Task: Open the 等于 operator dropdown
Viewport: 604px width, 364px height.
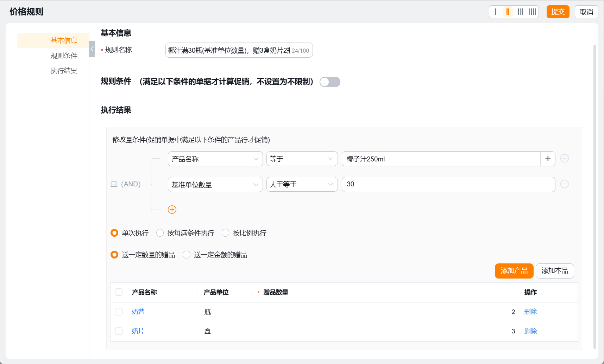Action: pos(302,159)
